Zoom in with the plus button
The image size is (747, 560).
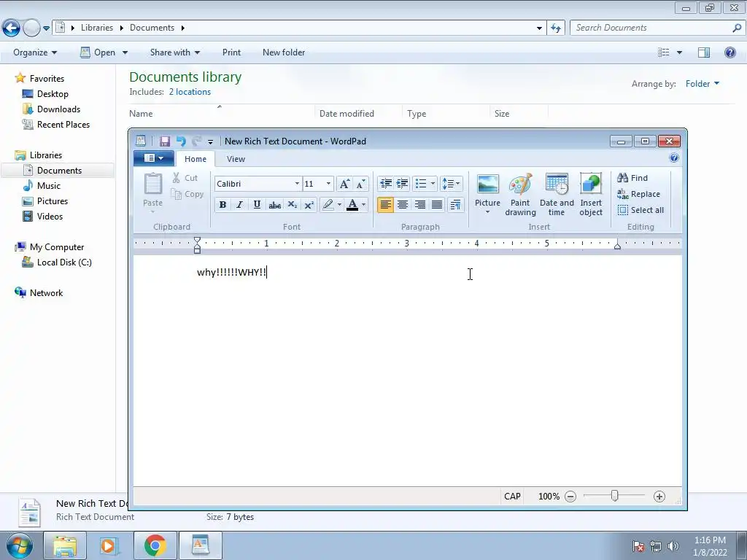point(659,497)
